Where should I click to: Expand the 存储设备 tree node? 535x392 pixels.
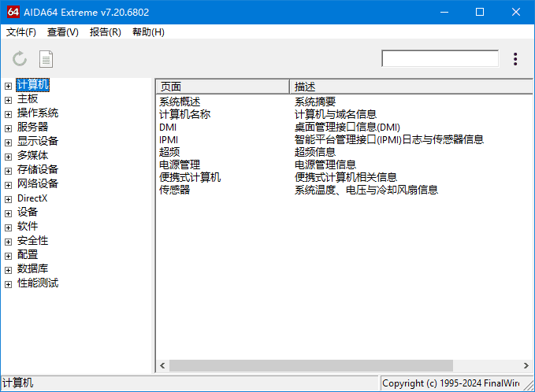point(8,170)
